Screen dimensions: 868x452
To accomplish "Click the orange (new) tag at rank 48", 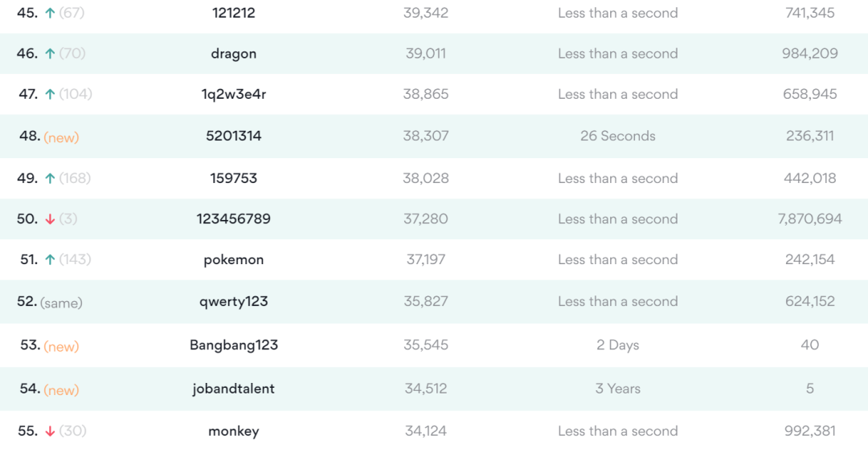I will click(x=61, y=137).
